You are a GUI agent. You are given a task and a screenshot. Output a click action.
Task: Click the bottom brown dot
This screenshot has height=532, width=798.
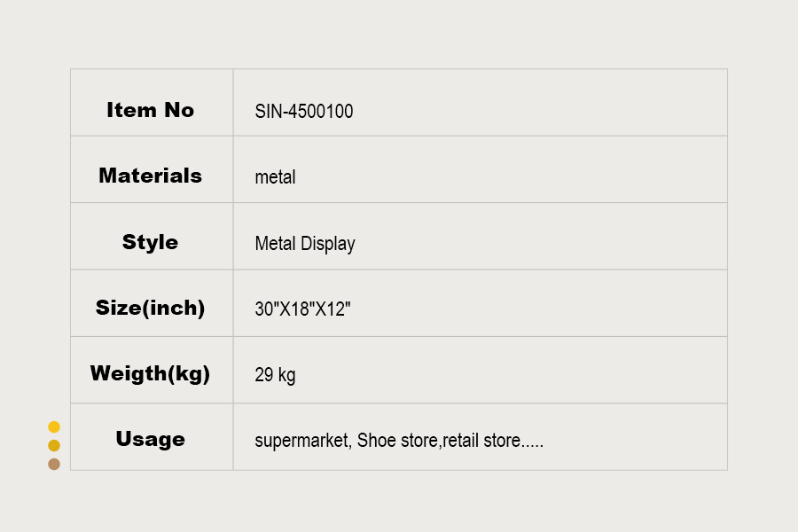point(54,464)
